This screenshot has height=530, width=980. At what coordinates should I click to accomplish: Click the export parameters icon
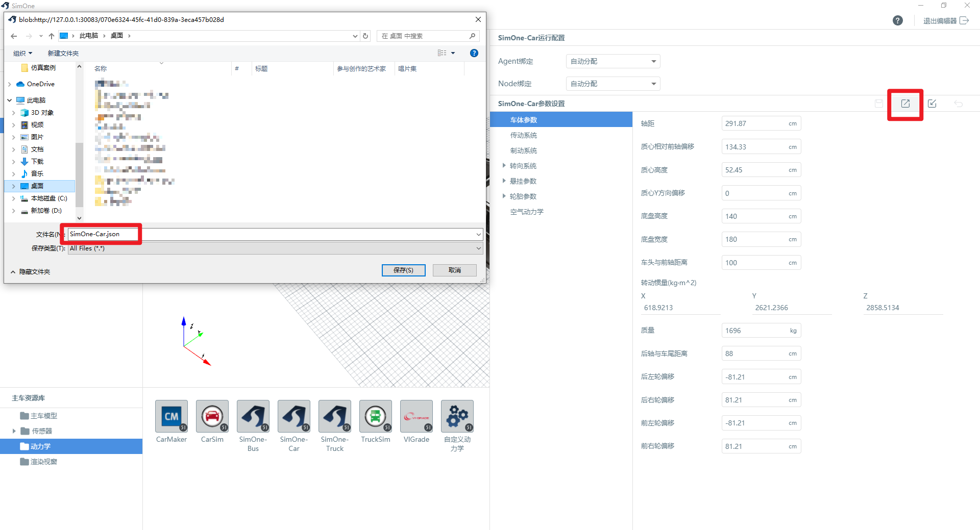coord(905,104)
